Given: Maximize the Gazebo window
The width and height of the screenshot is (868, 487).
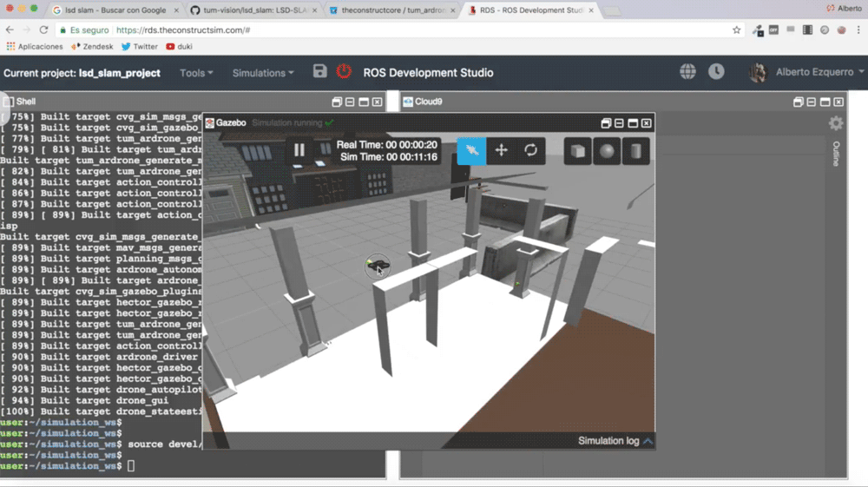Looking at the screenshot, I should click(x=633, y=123).
